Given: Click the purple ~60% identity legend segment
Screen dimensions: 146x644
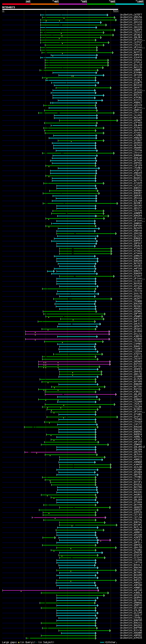Looking at the screenshot, I should (73, 4).
